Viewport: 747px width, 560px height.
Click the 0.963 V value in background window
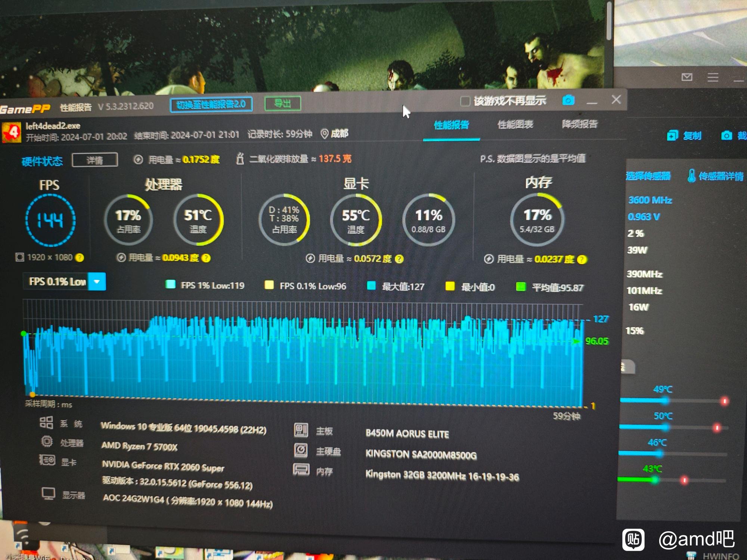click(644, 217)
